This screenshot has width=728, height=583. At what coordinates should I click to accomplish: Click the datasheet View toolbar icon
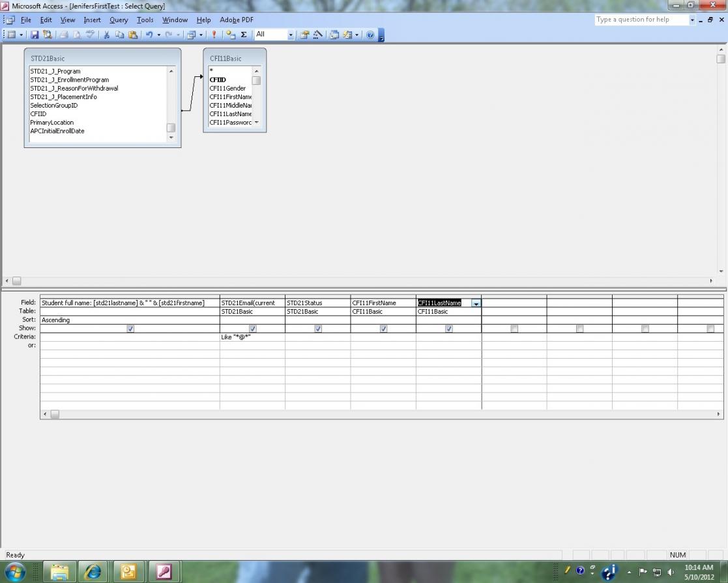point(12,35)
